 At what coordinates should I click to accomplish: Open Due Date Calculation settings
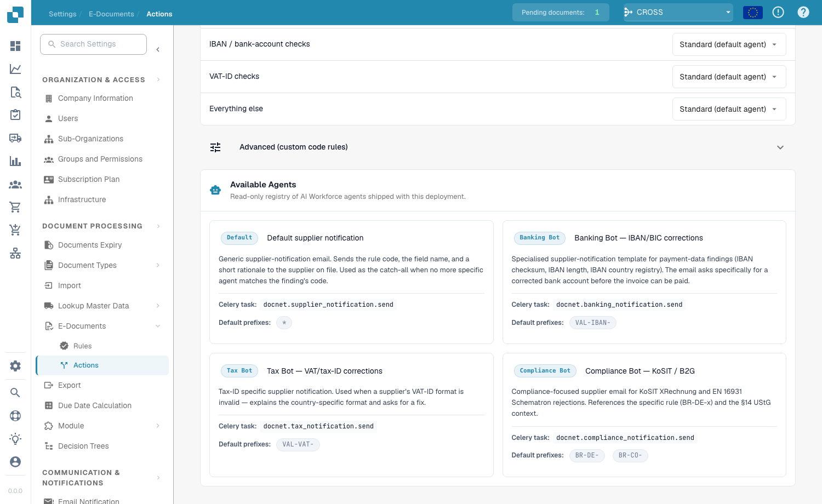(95, 405)
